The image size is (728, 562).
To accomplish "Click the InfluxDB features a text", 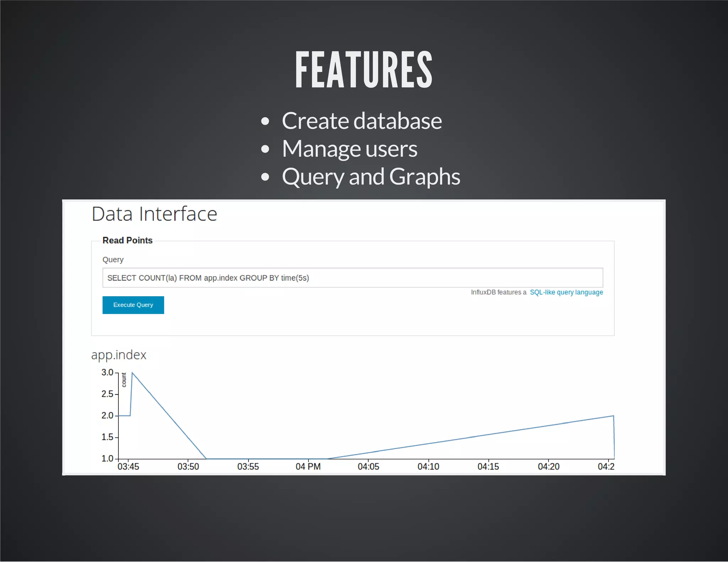I will pyautogui.click(x=498, y=292).
